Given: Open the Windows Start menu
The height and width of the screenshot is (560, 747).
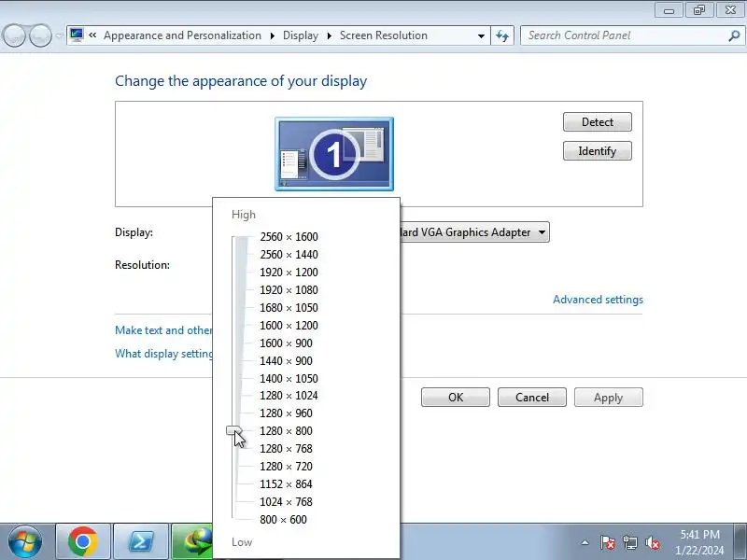Looking at the screenshot, I should click(25, 542).
